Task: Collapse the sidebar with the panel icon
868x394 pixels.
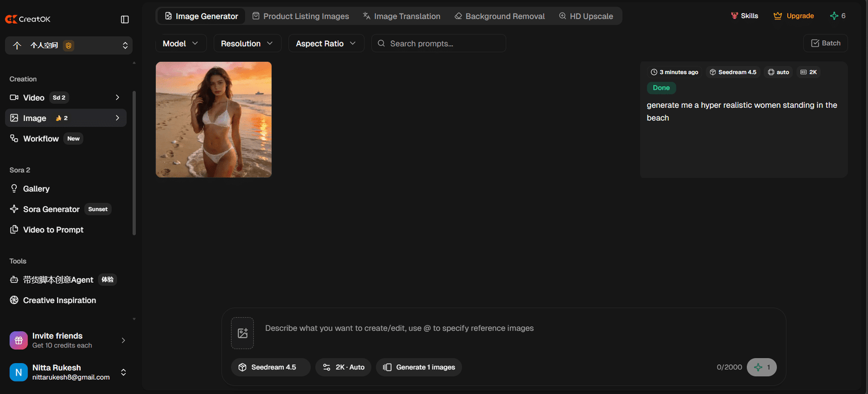Action: 125,20
